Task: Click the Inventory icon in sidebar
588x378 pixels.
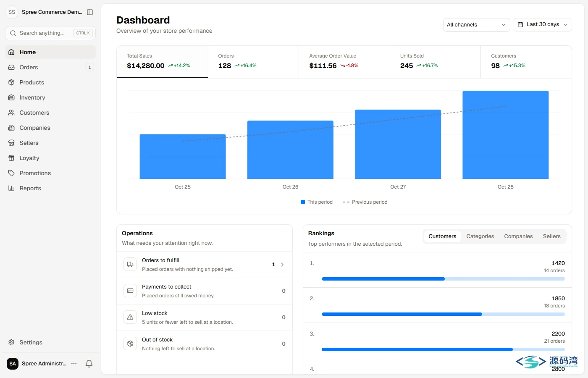Action: coord(11,97)
